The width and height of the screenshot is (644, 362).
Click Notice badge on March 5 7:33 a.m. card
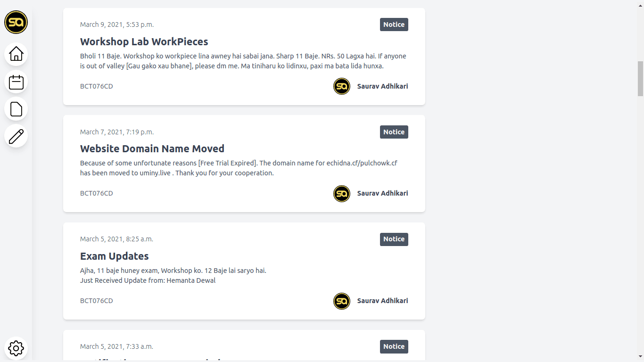pyautogui.click(x=394, y=346)
